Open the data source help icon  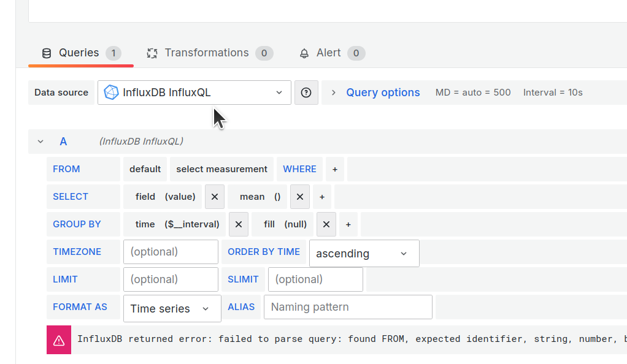pos(306,93)
